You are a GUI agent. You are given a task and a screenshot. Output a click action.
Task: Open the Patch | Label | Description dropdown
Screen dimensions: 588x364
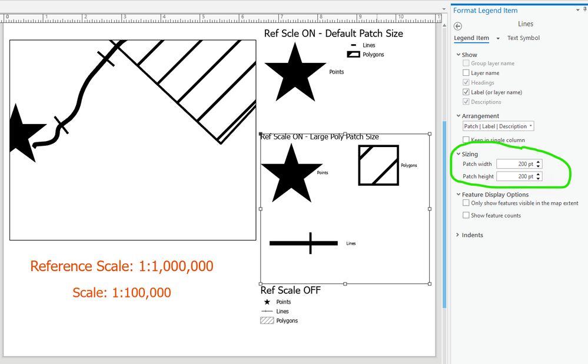pyautogui.click(x=498, y=126)
